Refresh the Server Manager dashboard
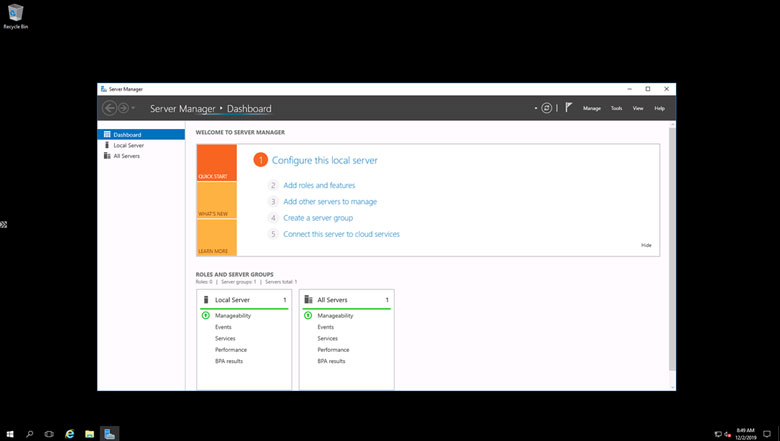The width and height of the screenshot is (780, 441). coord(546,108)
